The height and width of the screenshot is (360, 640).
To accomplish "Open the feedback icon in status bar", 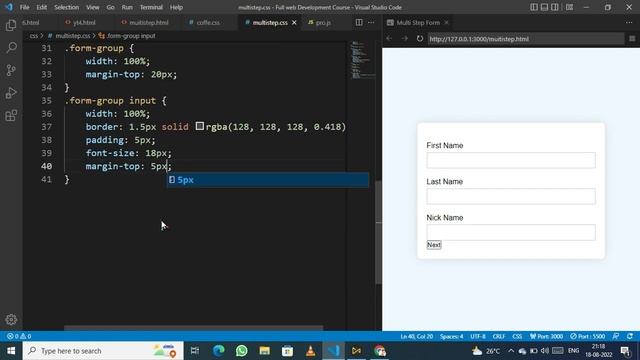I will click(616, 336).
